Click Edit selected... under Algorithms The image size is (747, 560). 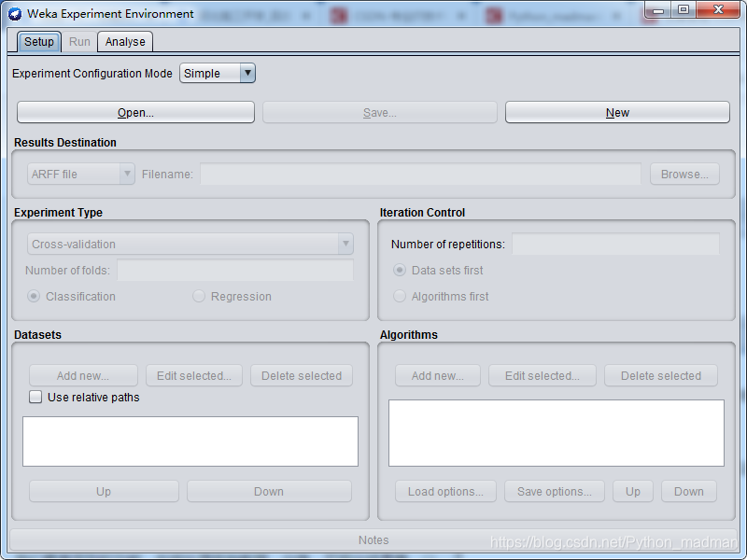coord(543,376)
